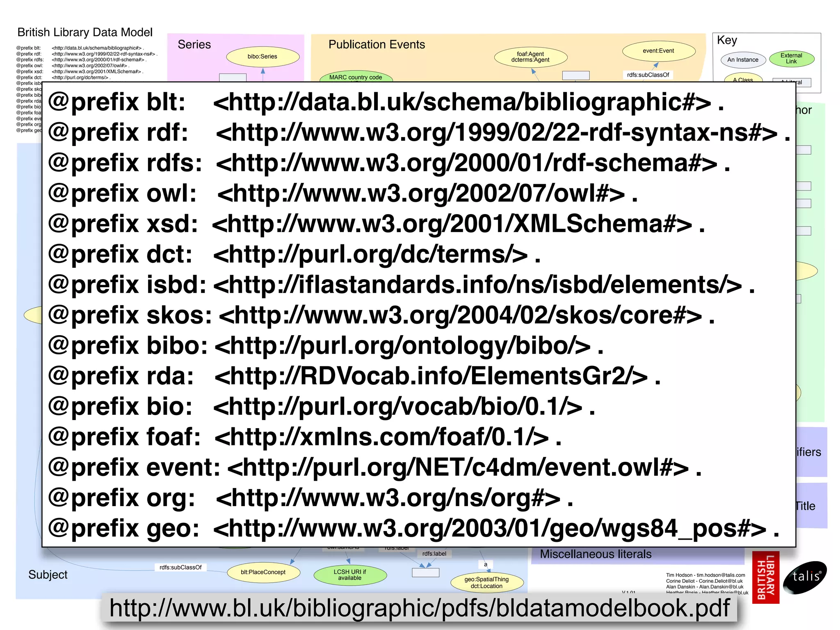The image size is (840, 630).
Task: Click the rdf-syntax-ns URL in rdf line
Action: point(497,133)
